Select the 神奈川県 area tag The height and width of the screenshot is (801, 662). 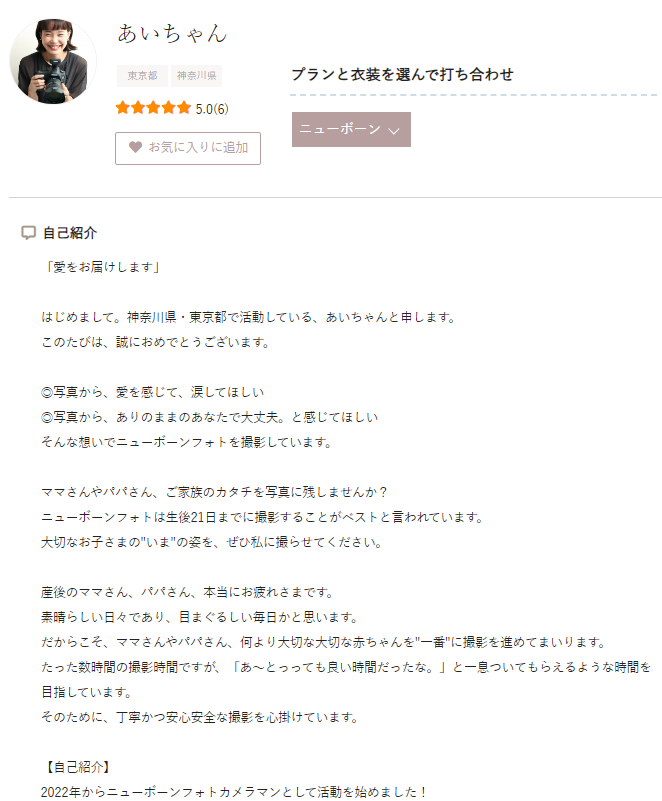(x=196, y=76)
